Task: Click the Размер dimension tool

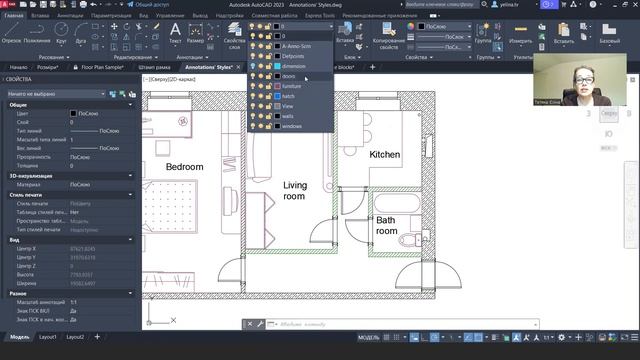Action: click(x=196, y=33)
